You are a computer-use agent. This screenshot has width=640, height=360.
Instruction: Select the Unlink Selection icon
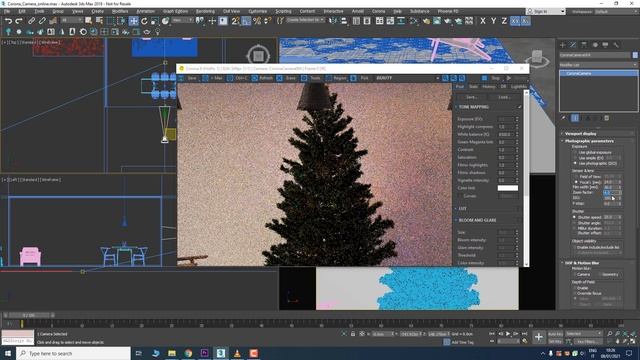point(42,20)
